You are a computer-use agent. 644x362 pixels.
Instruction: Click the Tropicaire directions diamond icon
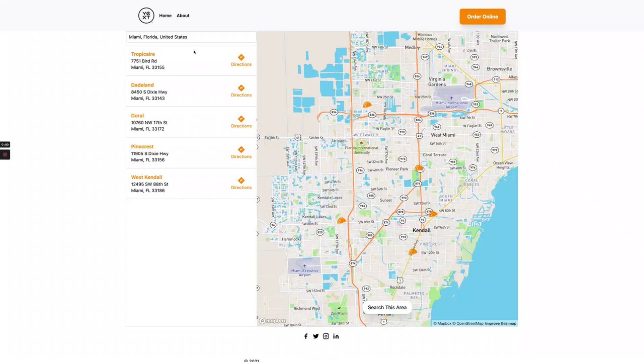[241, 57]
